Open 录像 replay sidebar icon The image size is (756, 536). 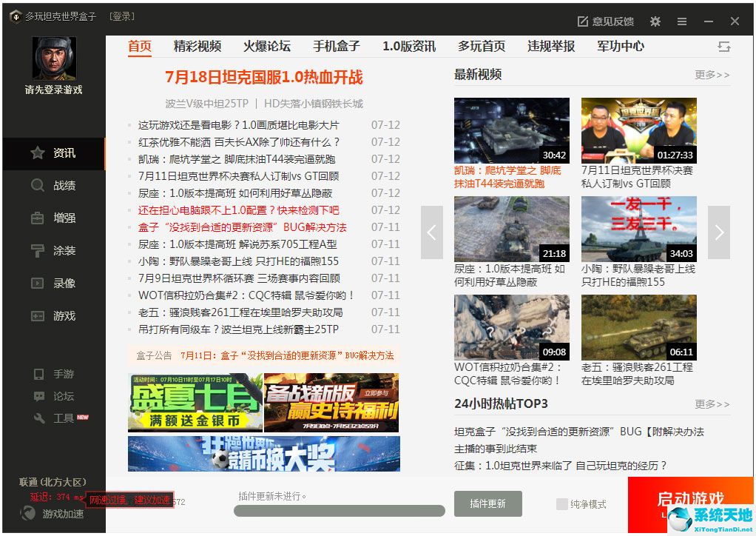(38, 284)
